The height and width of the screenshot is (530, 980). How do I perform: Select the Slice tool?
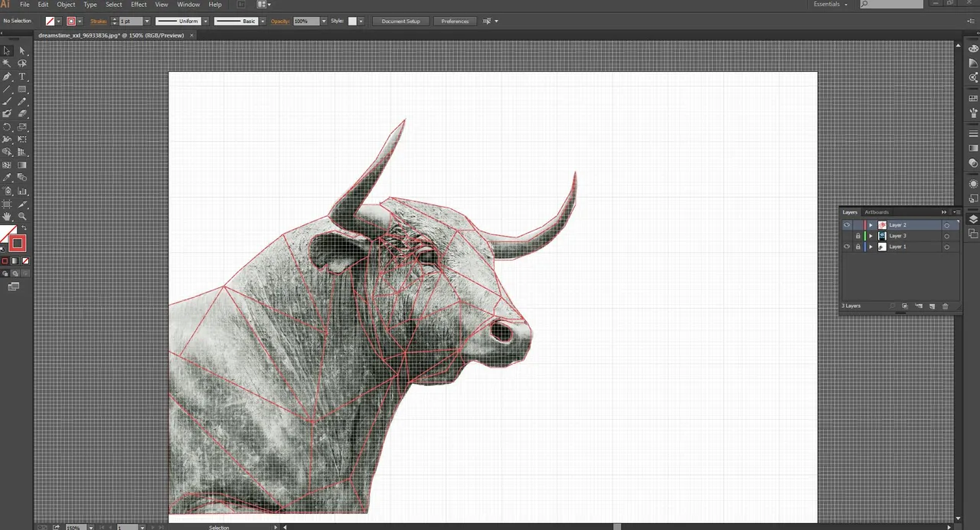click(x=22, y=204)
